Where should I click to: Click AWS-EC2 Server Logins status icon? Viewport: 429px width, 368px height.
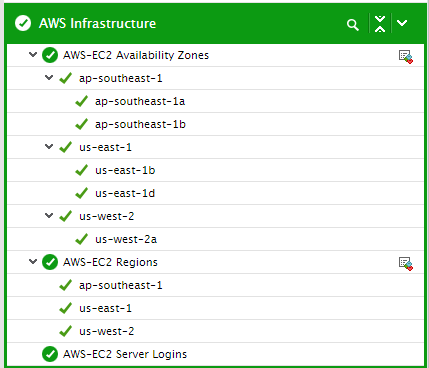(x=50, y=354)
